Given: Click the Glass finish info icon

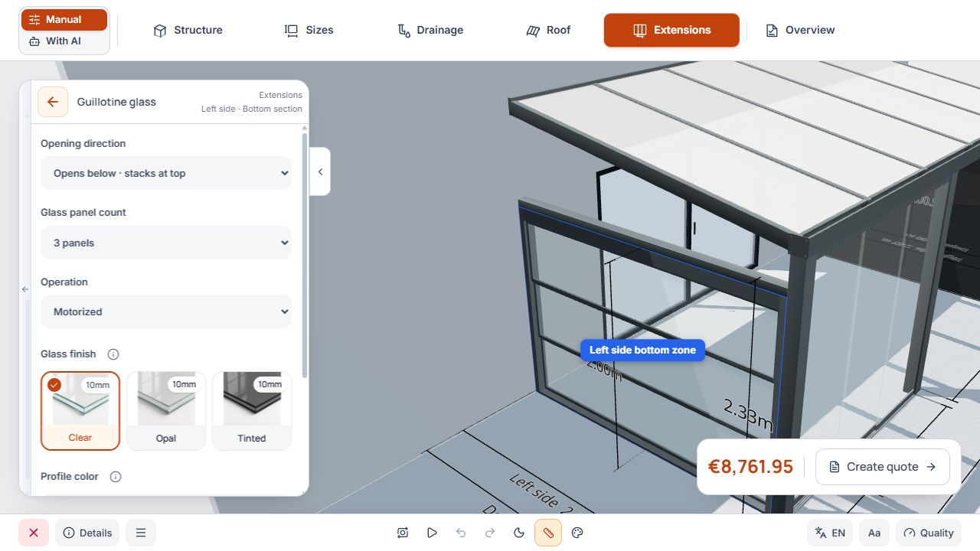Looking at the screenshot, I should tap(113, 354).
